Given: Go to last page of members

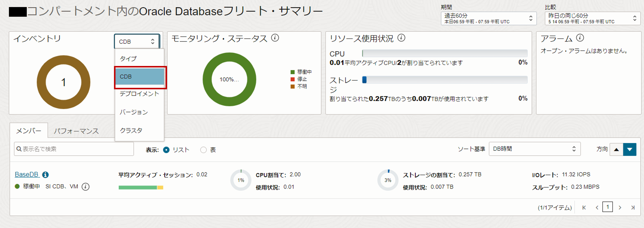Looking at the screenshot, I should tap(633, 207).
